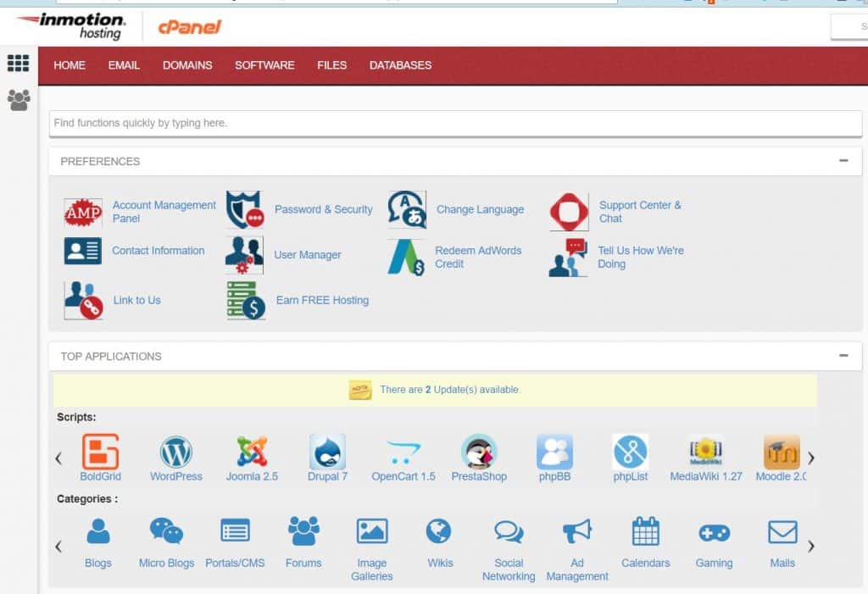The image size is (868, 594).
Task: Open the Contact Information card icon
Action: click(82, 251)
